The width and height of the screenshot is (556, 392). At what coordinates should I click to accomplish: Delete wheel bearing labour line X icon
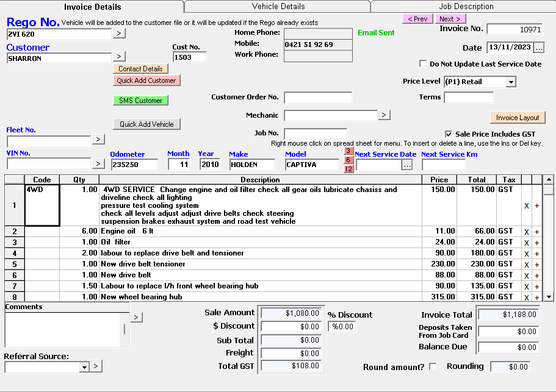click(526, 287)
